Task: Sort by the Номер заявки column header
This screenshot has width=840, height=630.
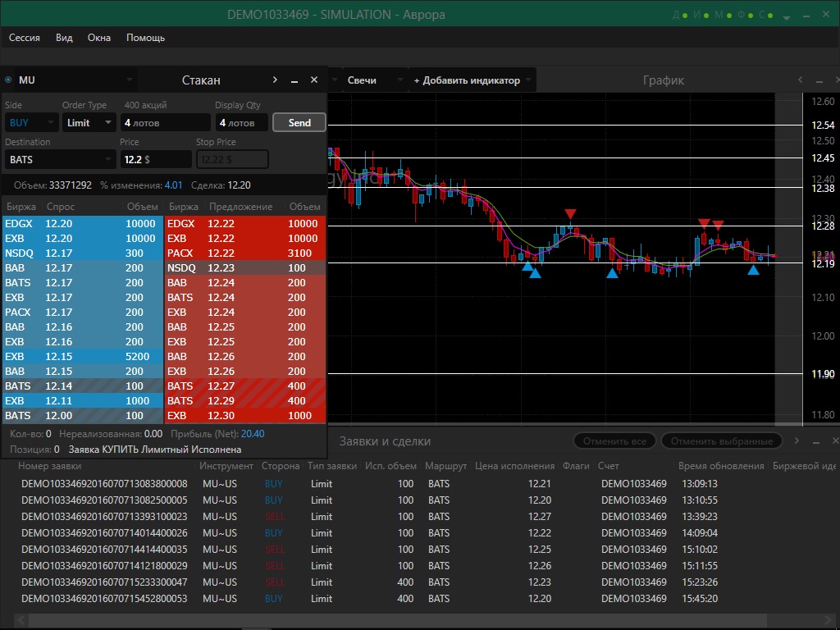Action: coord(50,466)
